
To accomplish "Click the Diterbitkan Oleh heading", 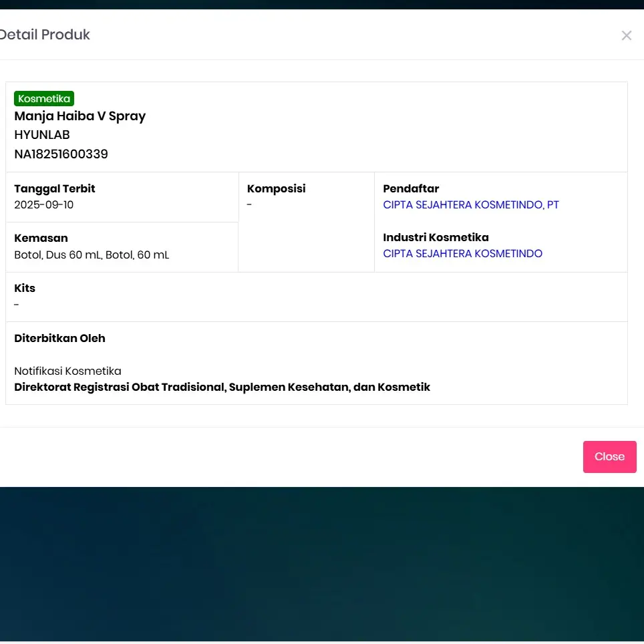I will coord(59,339).
